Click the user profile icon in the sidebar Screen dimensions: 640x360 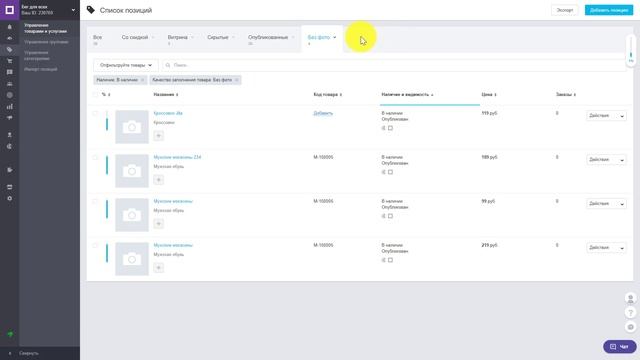click(9, 135)
